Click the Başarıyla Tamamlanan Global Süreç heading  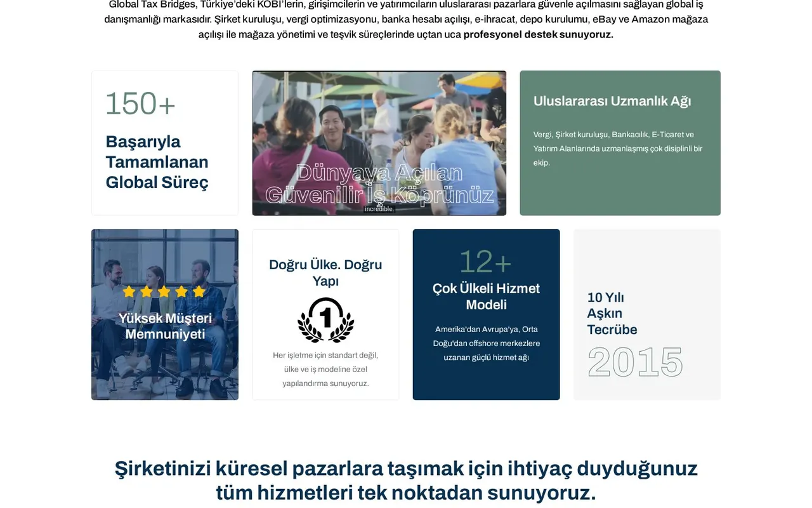click(157, 162)
